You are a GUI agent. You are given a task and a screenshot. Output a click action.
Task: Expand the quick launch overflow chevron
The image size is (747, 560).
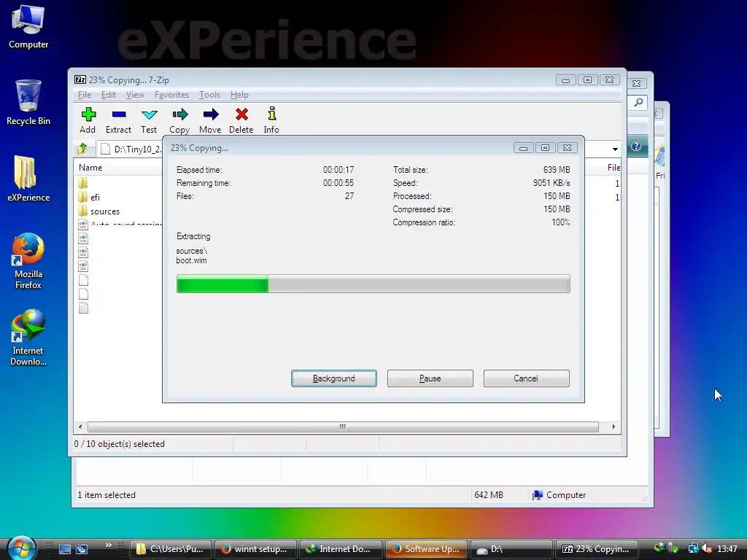click(109, 545)
